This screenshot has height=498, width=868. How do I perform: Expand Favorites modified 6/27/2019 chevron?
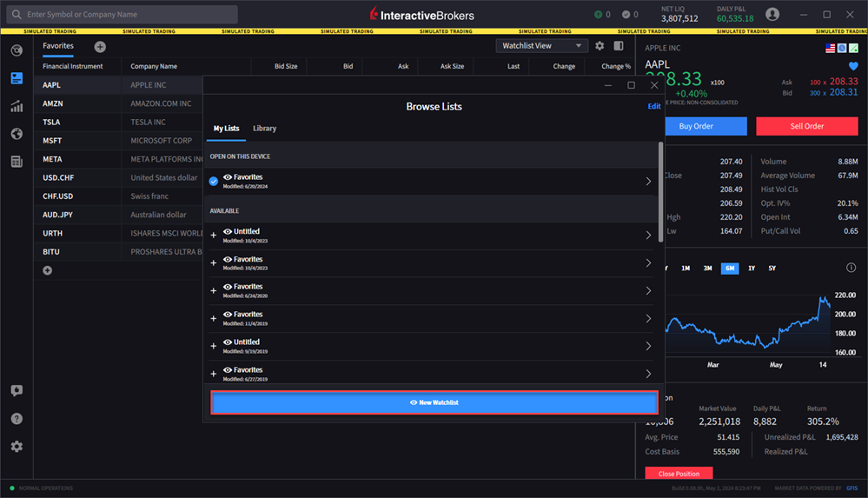[648, 374]
